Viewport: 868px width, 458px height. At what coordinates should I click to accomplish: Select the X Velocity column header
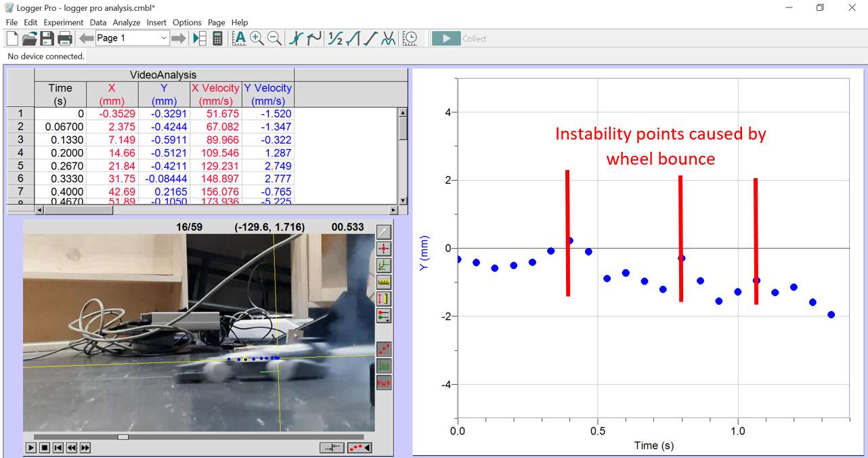coord(215,94)
